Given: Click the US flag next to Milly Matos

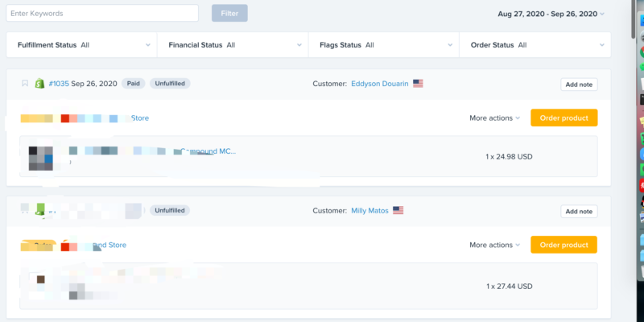Looking at the screenshot, I should tap(398, 211).
